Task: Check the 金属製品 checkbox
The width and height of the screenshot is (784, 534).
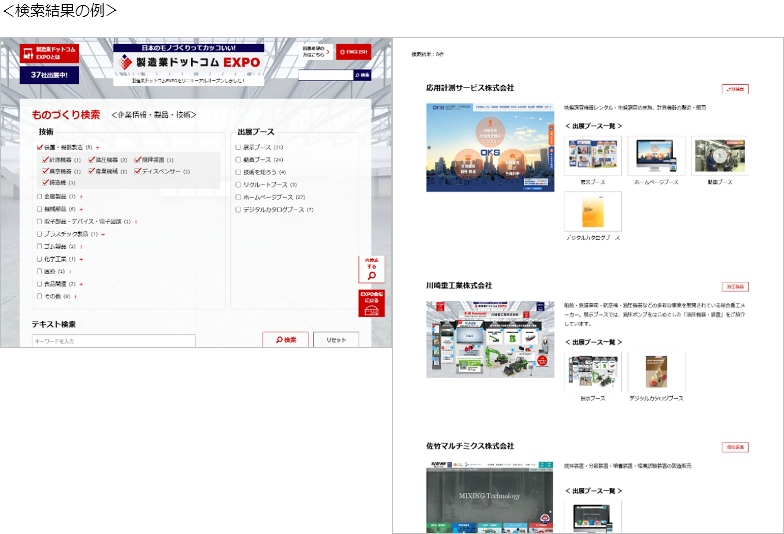Action: tap(40, 196)
